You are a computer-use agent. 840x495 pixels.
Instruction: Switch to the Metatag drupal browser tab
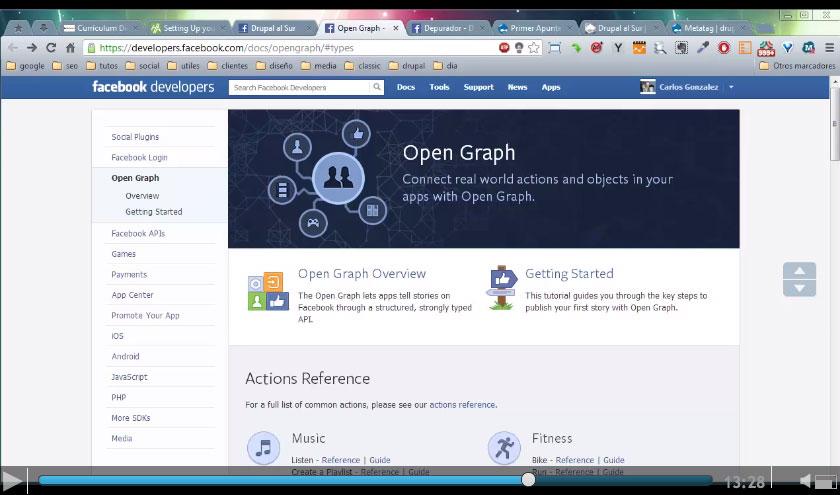pos(708,28)
